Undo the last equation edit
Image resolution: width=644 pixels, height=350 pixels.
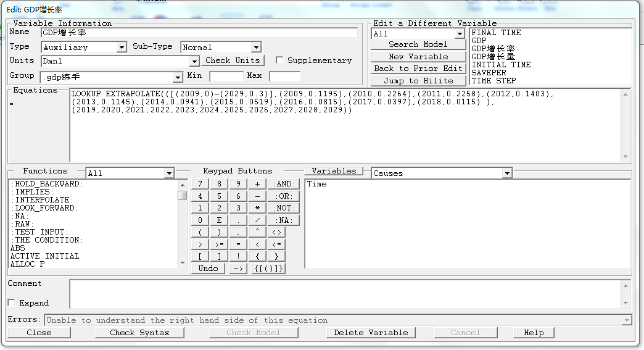(208, 269)
